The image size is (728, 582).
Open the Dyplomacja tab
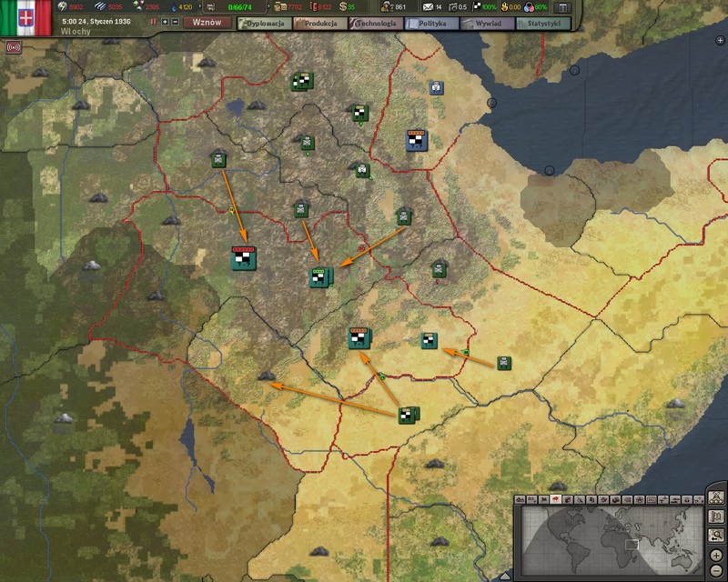click(x=265, y=24)
